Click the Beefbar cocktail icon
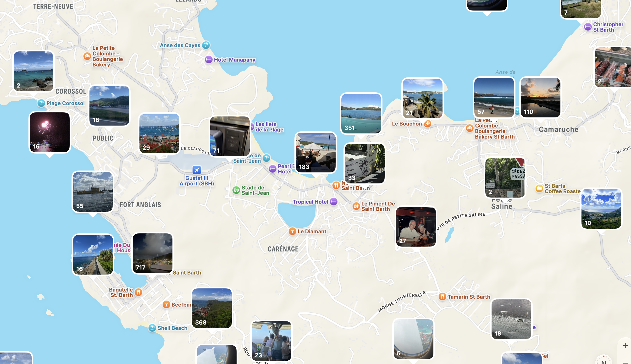 click(x=166, y=304)
